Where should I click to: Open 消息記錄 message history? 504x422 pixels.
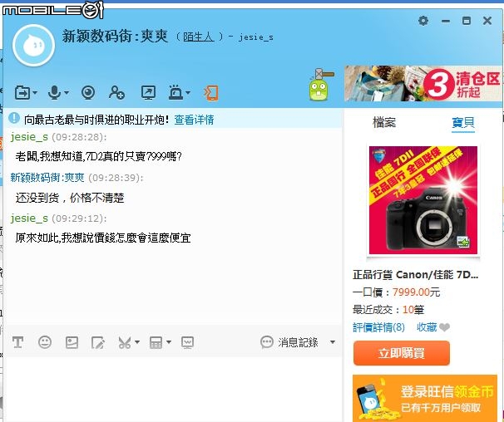tap(289, 342)
